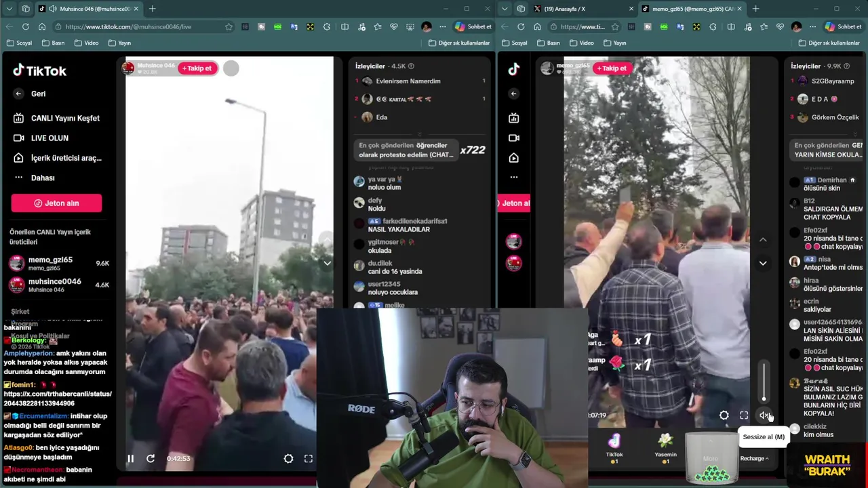Open Basın bookmarks folder in left browser
Screen dimensions: 868x488
click(x=54, y=43)
